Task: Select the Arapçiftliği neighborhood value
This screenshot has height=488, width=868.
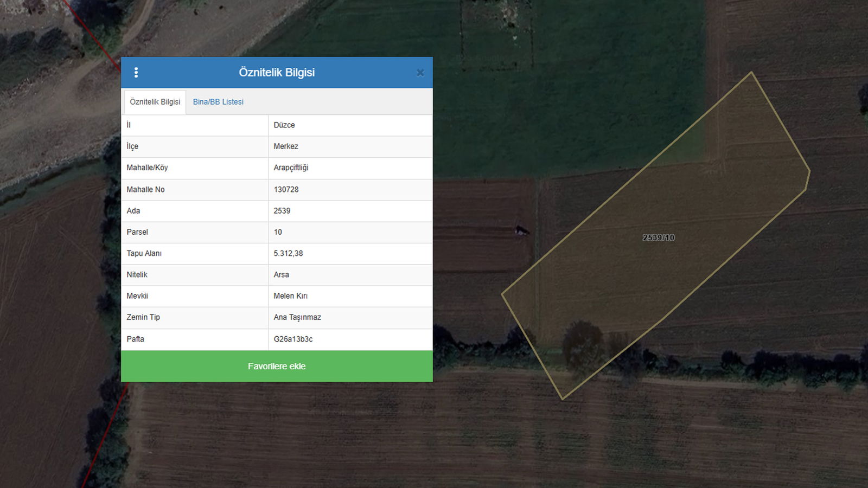Action: tap(291, 168)
